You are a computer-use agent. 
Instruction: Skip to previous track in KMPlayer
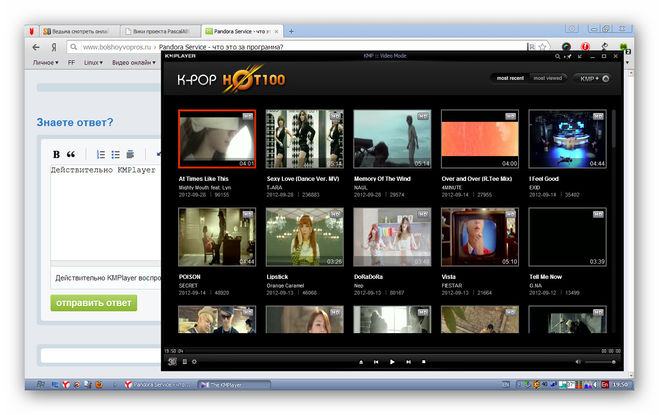point(376,362)
